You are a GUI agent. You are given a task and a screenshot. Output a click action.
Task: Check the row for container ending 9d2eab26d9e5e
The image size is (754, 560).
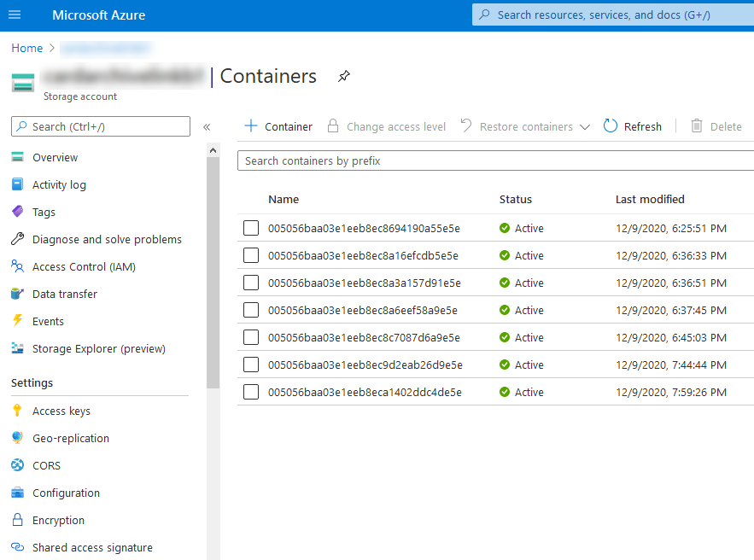(251, 365)
